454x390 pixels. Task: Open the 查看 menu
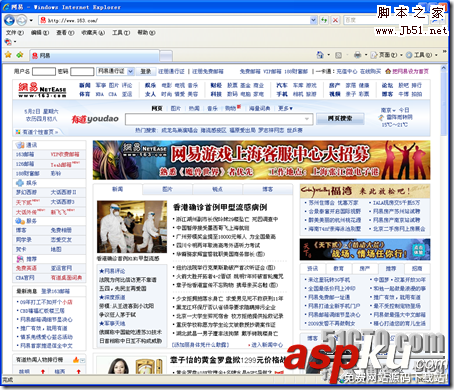tap(65, 33)
